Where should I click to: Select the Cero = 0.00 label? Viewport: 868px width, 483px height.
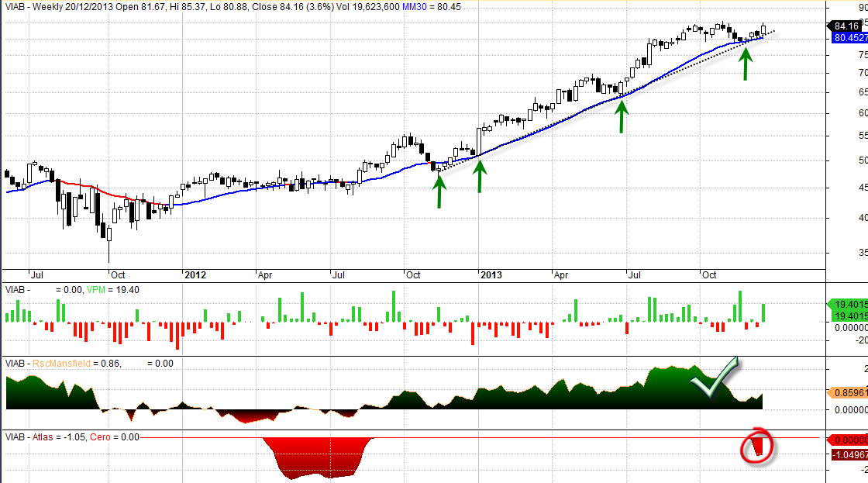115,437
